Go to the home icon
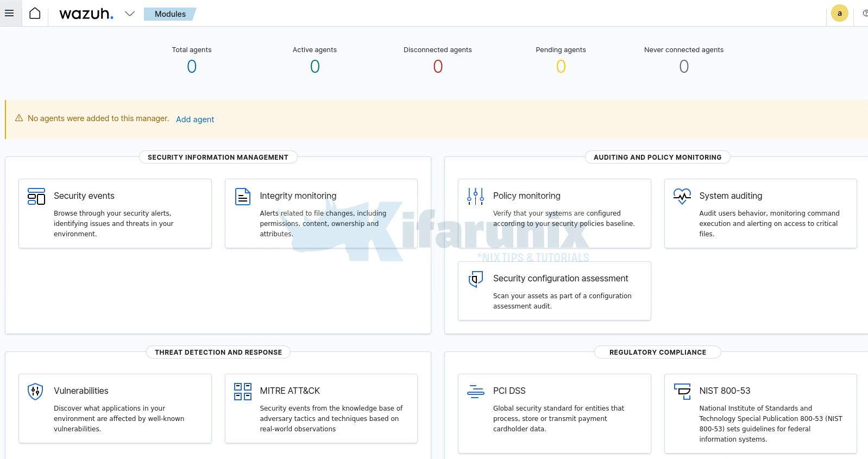The height and width of the screenshot is (459, 868). [35, 13]
